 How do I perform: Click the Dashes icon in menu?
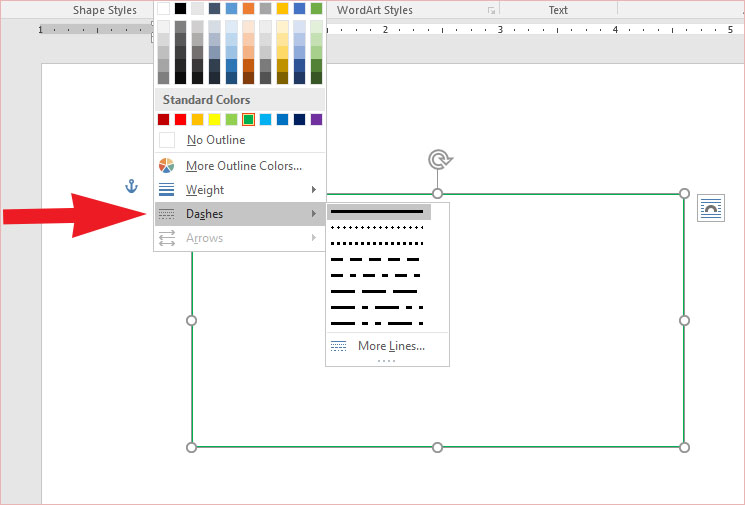pos(166,214)
